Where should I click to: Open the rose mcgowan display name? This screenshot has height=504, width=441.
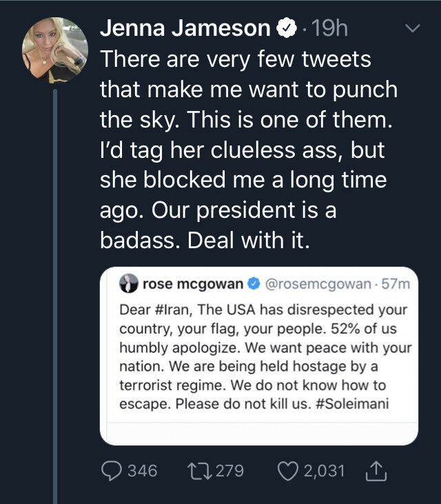coord(193,284)
